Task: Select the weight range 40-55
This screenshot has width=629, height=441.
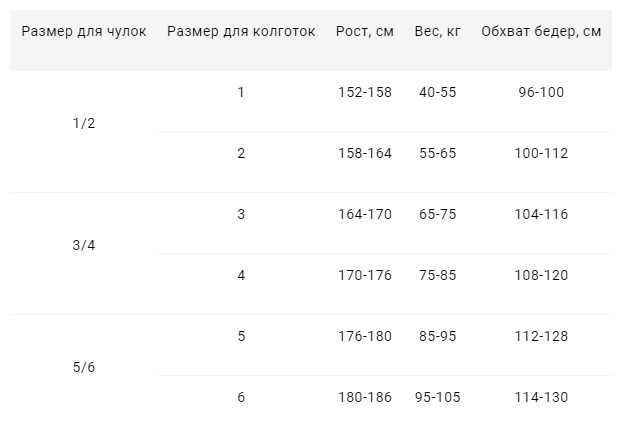Action: pyautogui.click(x=436, y=92)
